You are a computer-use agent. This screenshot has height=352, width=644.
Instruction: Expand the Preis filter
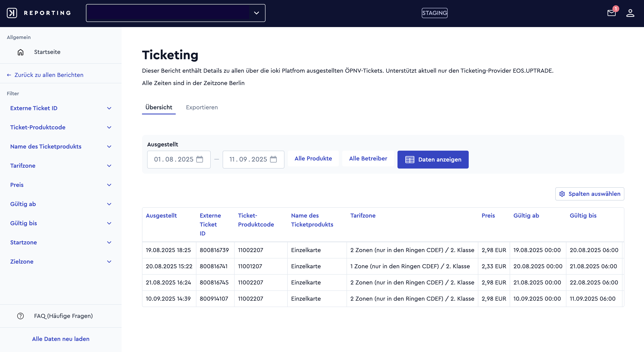tap(61, 185)
